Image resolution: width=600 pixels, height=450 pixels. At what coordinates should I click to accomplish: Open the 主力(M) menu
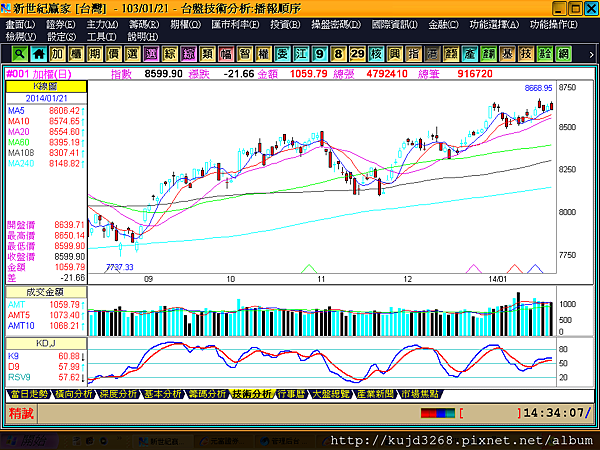point(102,25)
